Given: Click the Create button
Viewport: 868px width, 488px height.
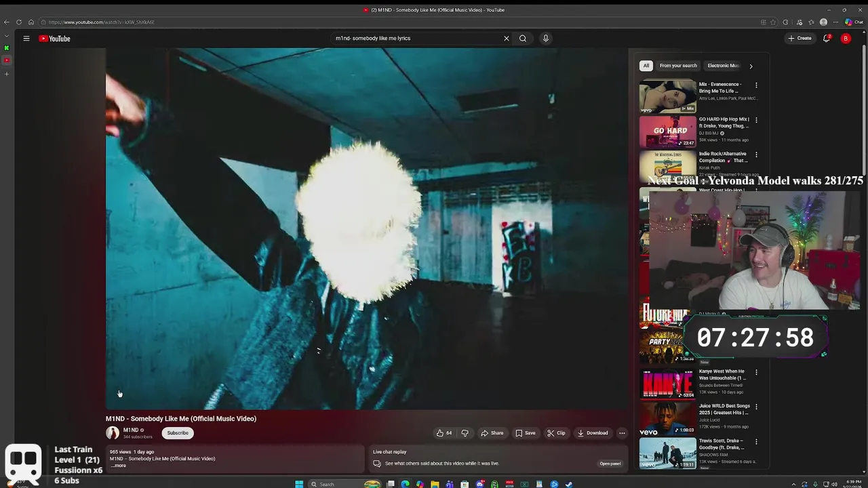Looking at the screenshot, I should click(x=800, y=39).
